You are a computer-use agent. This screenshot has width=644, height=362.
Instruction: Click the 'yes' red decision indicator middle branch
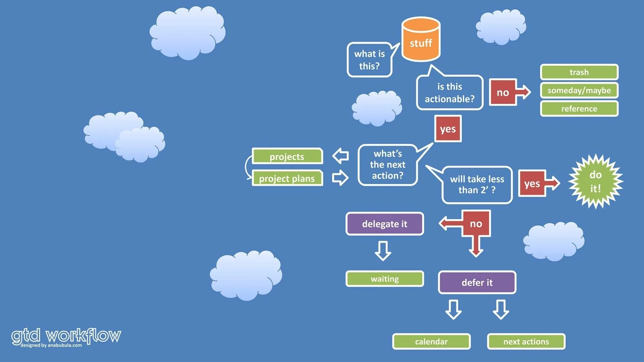[449, 128]
